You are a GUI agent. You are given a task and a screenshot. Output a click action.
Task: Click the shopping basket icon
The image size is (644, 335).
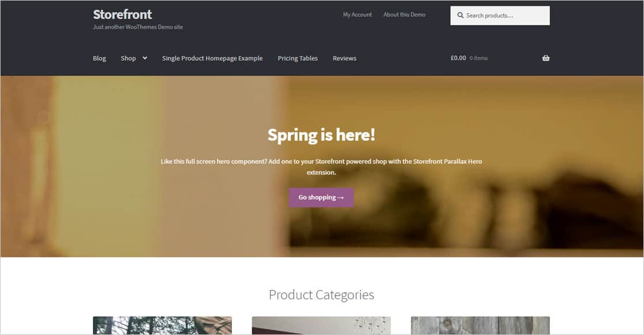pos(545,58)
